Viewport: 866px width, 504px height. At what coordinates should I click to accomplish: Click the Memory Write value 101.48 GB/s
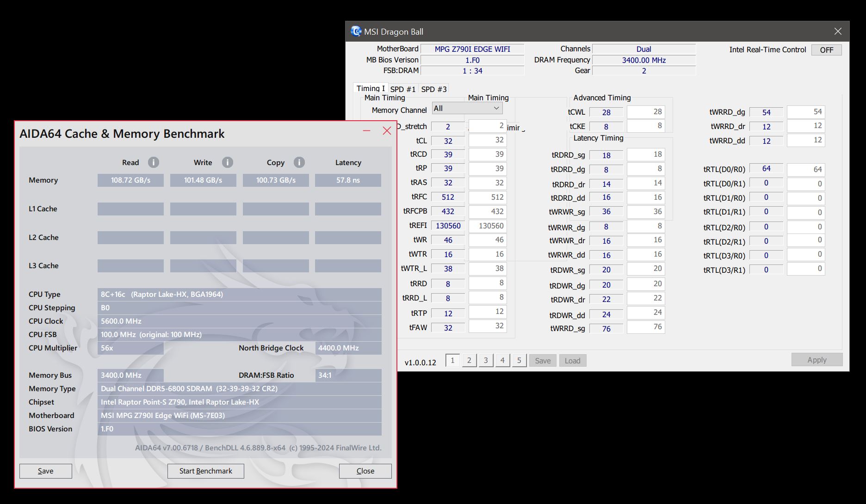tap(203, 180)
